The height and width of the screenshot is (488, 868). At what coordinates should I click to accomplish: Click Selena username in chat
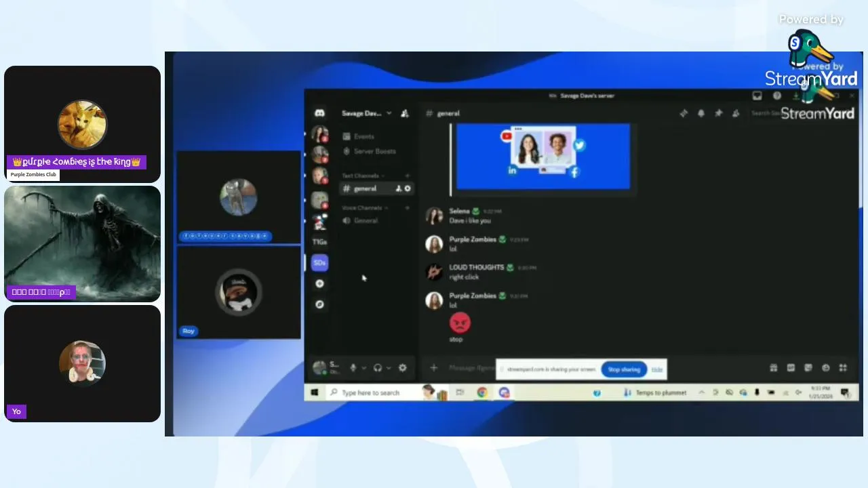click(x=459, y=211)
